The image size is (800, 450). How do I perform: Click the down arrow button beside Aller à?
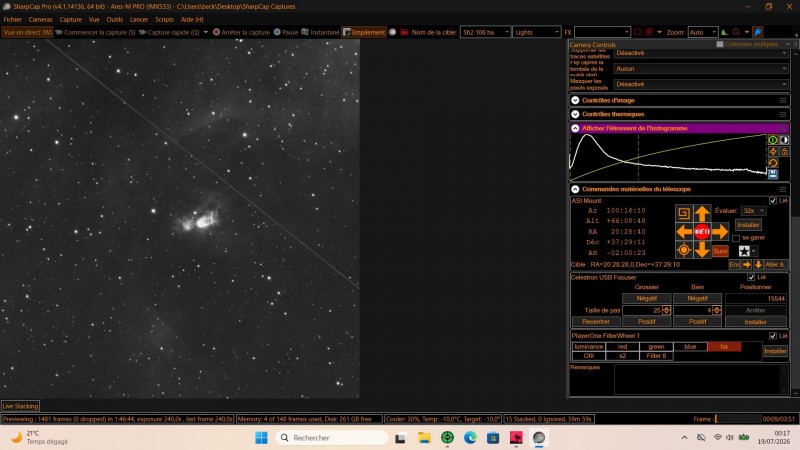click(x=758, y=264)
